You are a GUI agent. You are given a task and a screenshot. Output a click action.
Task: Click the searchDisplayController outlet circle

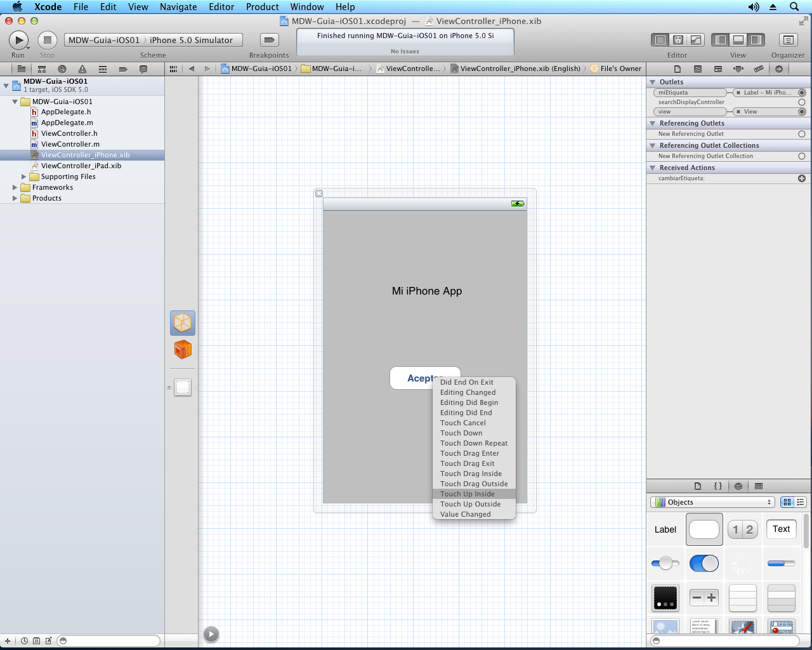point(802,102)
